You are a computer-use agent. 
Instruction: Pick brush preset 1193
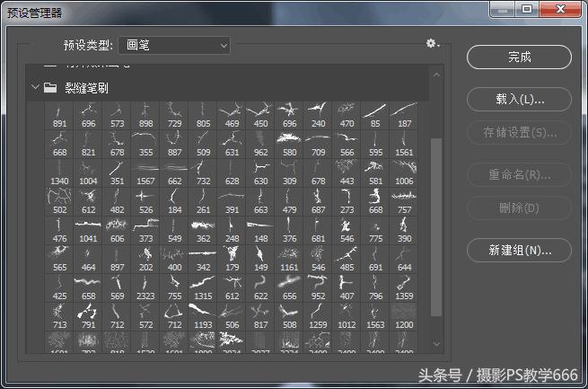pyautogui.click(x=203, y=317)
